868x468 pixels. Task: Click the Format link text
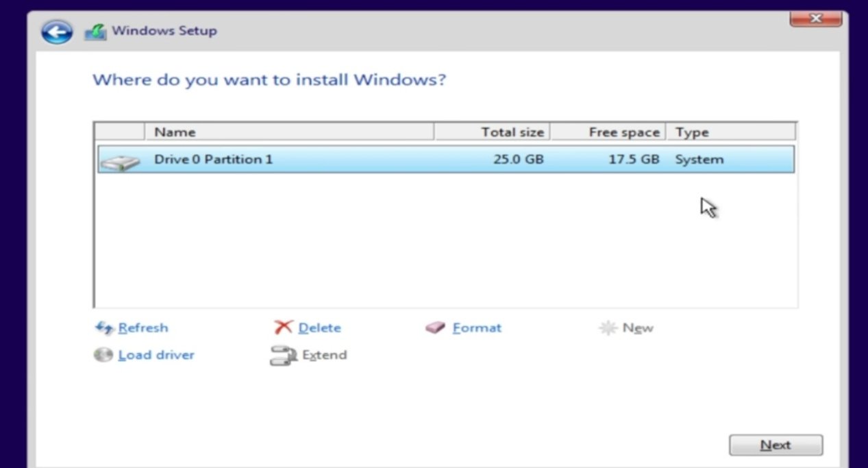477,328
